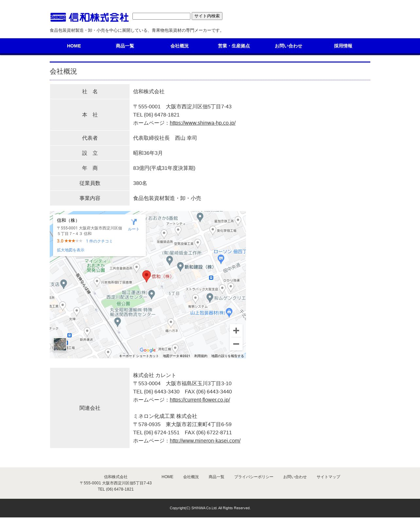Open the 営業・生産拠点 navigation item

click(234, 46)
